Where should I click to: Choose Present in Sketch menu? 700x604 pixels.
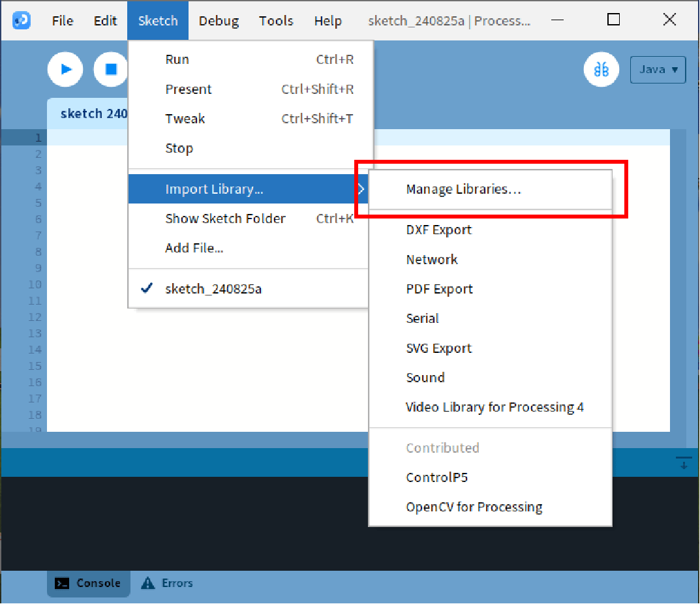tap(251, 89)
